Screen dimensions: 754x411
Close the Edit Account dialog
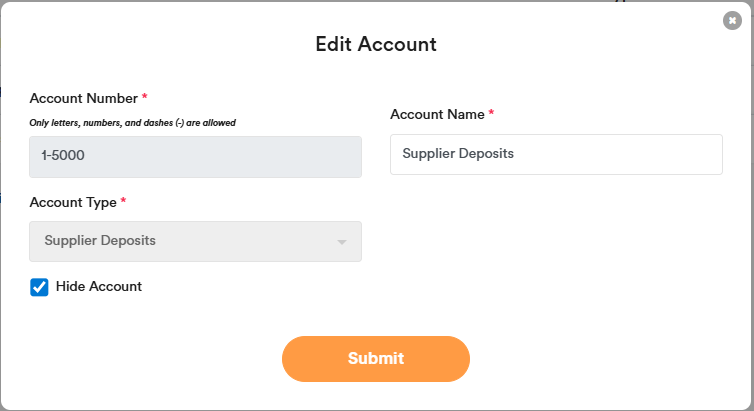point(732,20)
